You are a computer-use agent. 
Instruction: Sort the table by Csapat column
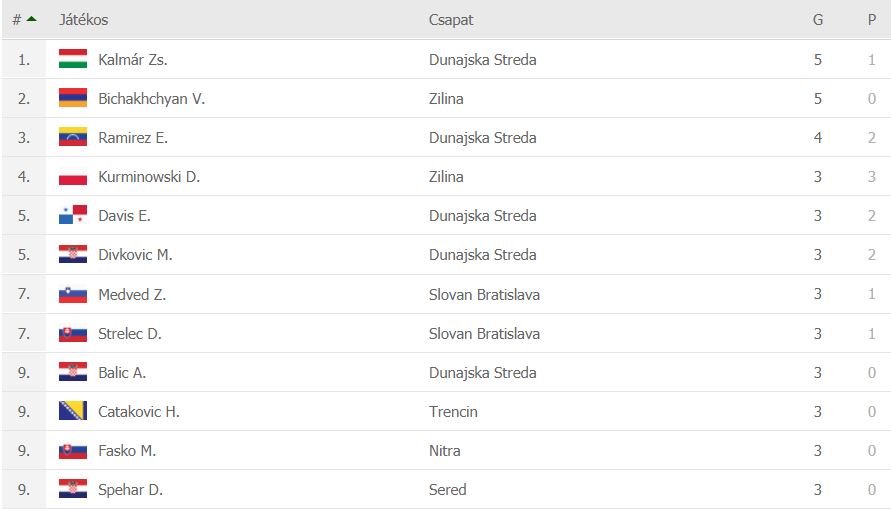[x=451, y=20]
